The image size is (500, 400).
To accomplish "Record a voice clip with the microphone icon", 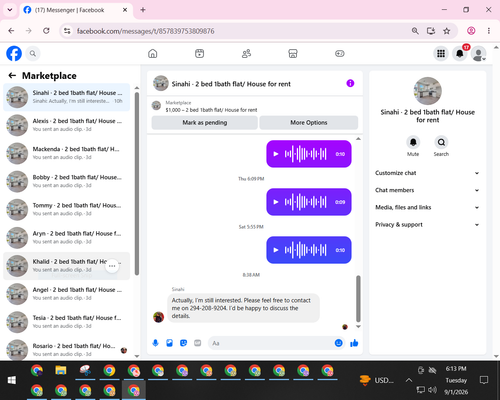I will (155, 343).
